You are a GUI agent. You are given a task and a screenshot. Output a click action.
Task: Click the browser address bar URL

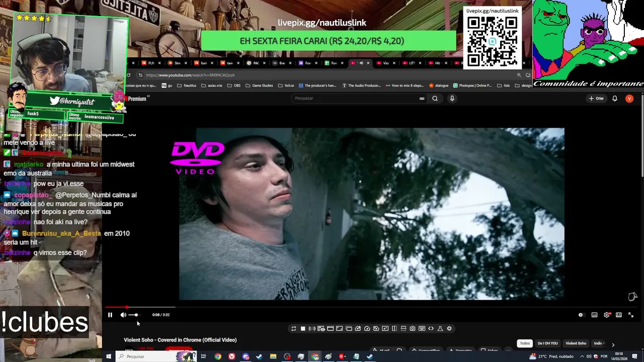pos(190,75)
